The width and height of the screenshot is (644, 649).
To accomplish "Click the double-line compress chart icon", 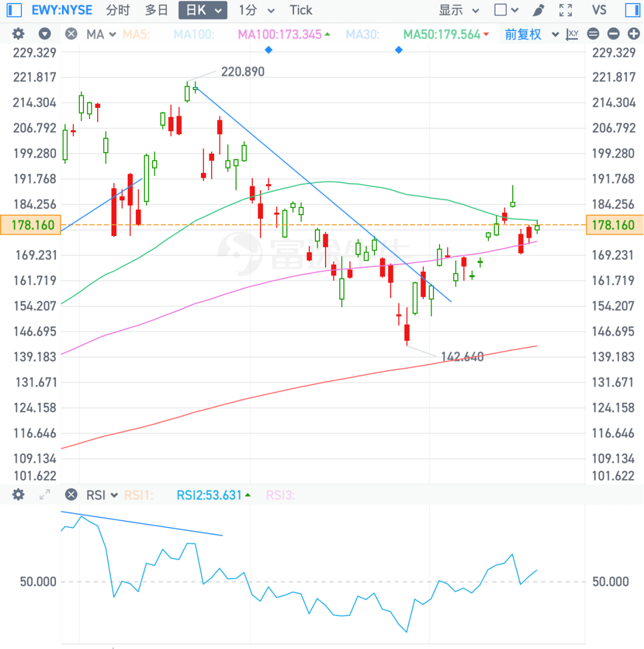I will pyautogui.click(x=593, y=34).
